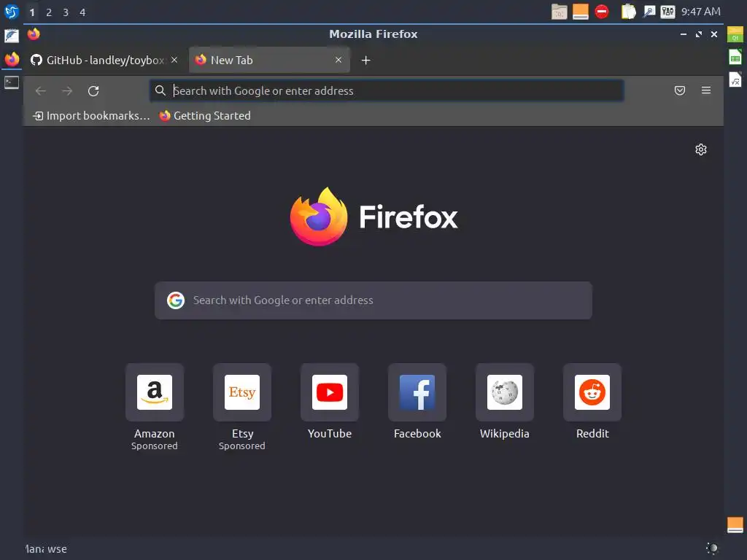Click the magnifier search tray icon
The height and width of the screenshot is (560, 747).
pyautogui.click(x=649, y=12)
